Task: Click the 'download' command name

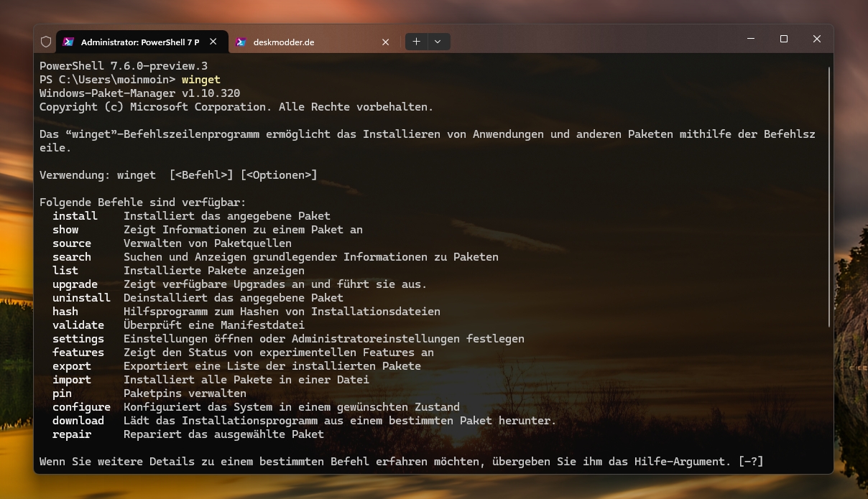Action: [x=78, y=421]
